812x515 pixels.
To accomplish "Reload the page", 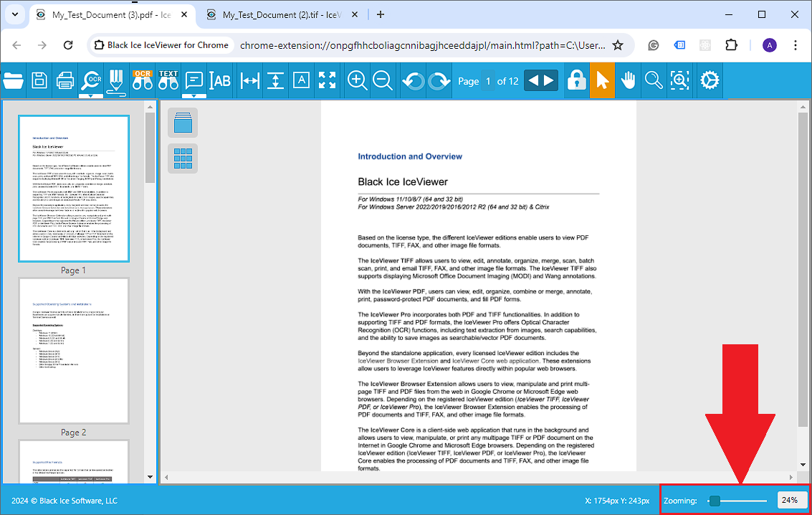I will pos(68,45).
